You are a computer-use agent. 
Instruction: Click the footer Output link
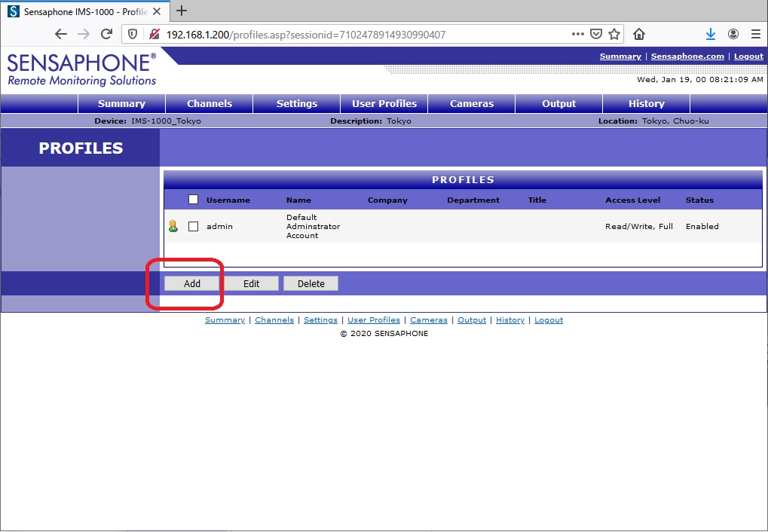click(472, 320)
